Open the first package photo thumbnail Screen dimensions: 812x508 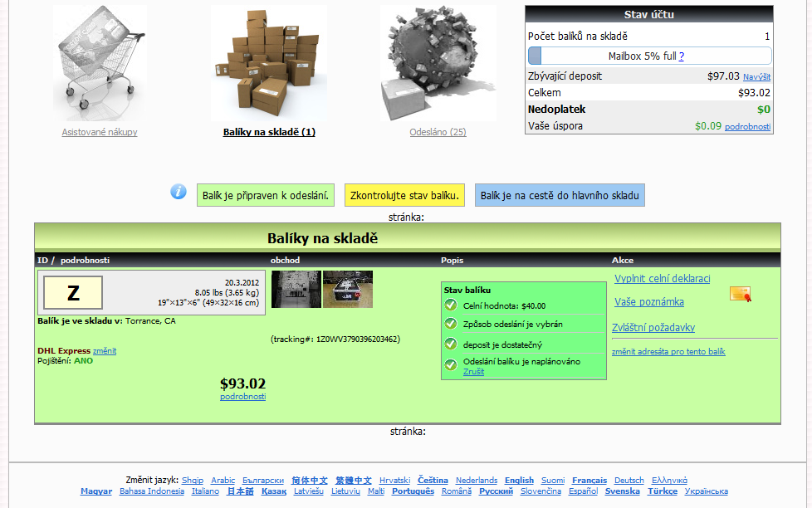click(x=296, y=289)
